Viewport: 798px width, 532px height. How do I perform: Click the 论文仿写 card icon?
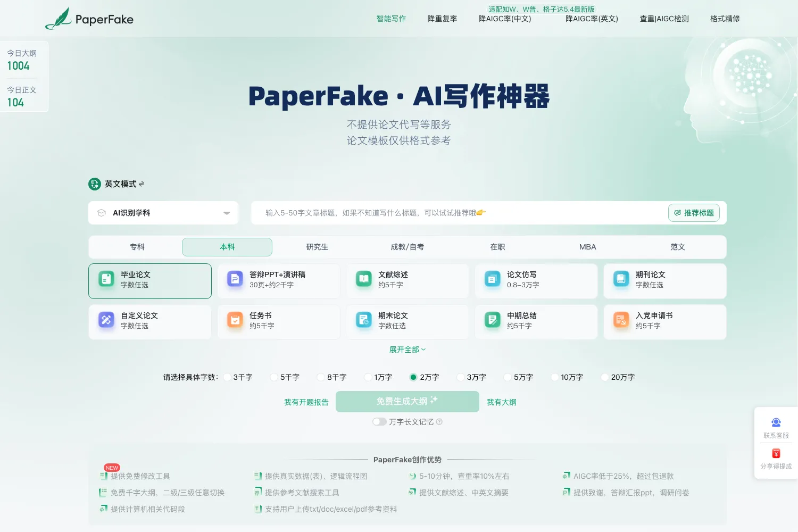[493, 279]
